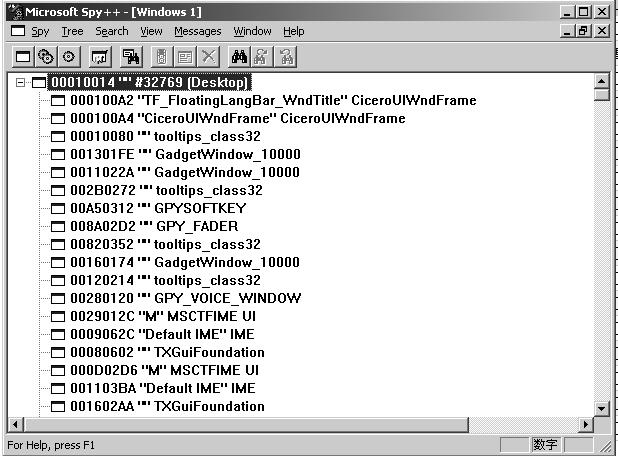Click the vertical scrollbar thumb
The image size is (618, 456).
coord(601,95)
